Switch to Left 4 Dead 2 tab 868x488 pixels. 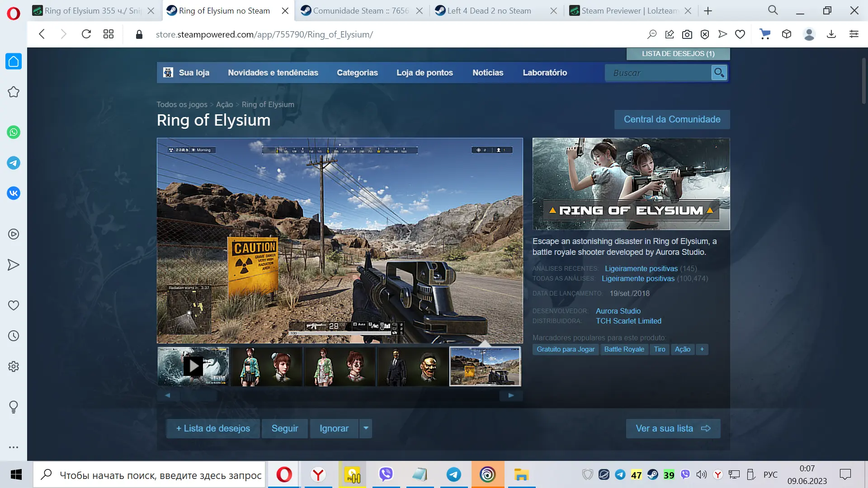pos(489,11)
